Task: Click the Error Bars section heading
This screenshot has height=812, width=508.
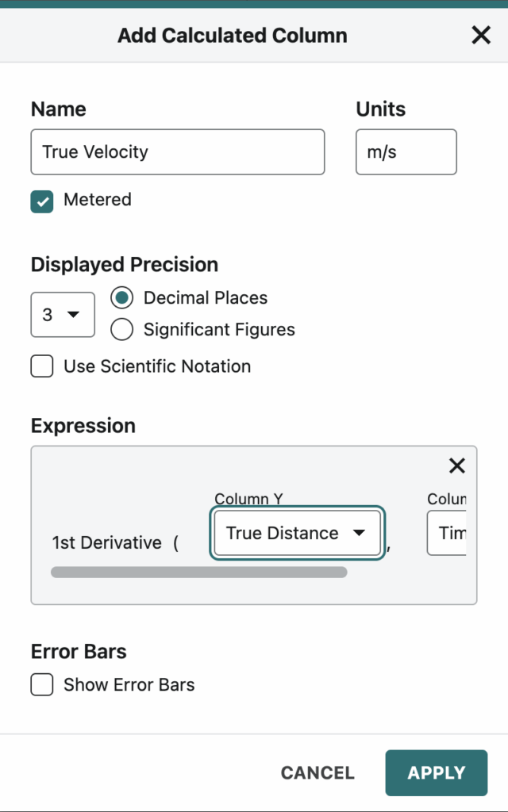Action: point(79,652)
